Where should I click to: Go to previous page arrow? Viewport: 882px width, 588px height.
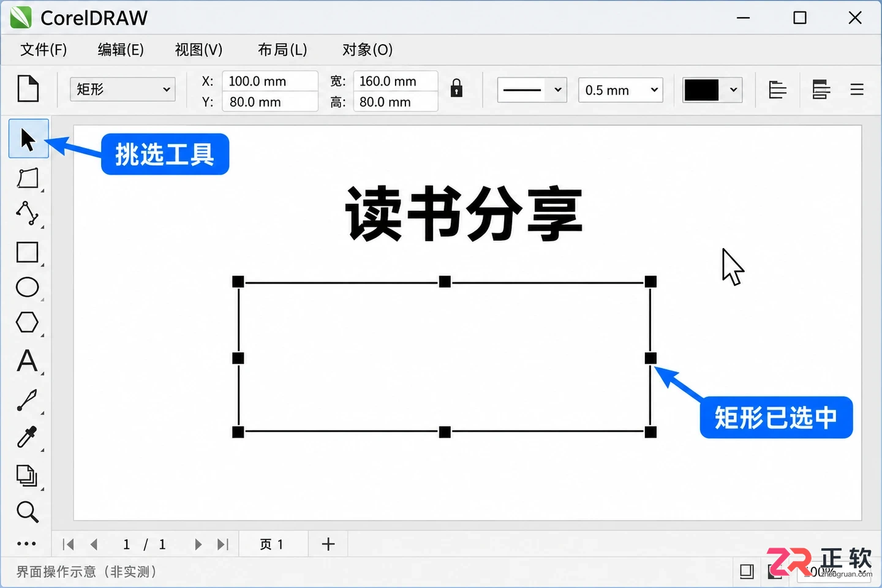click(94, 544)
